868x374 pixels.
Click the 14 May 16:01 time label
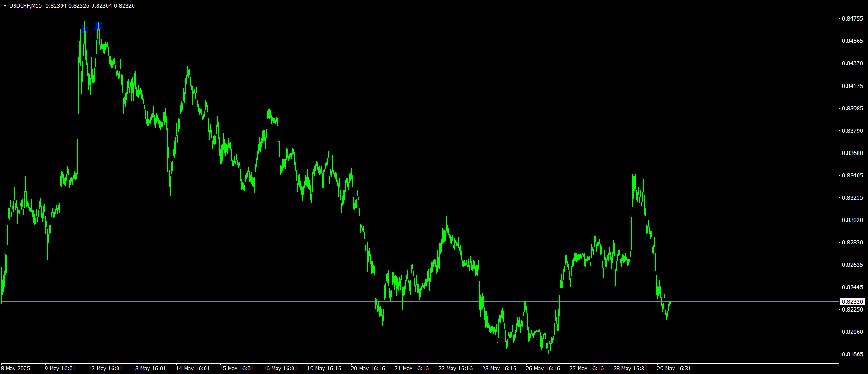tap(193, 369)
